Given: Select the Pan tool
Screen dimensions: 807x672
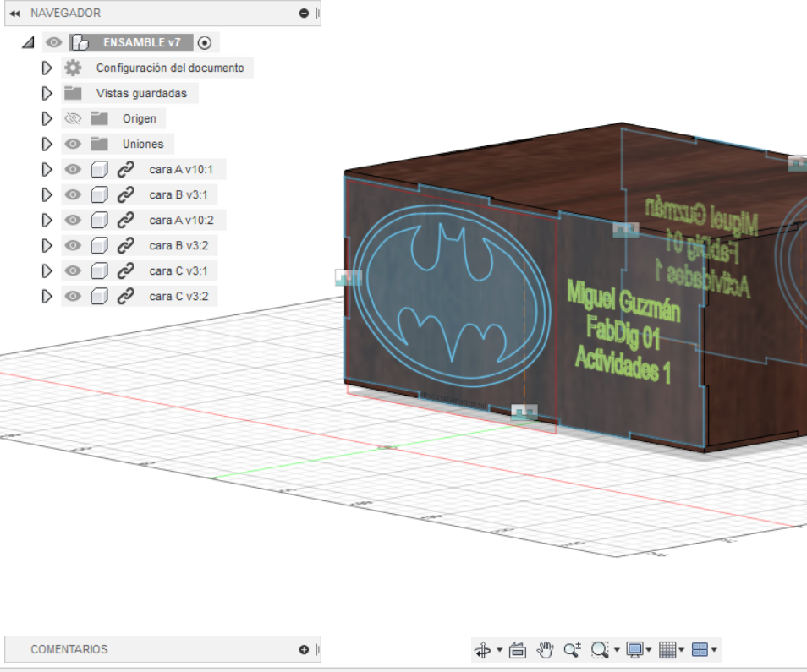Looking at the screenshot, I should pyautogui.click(x=545, y=650).
